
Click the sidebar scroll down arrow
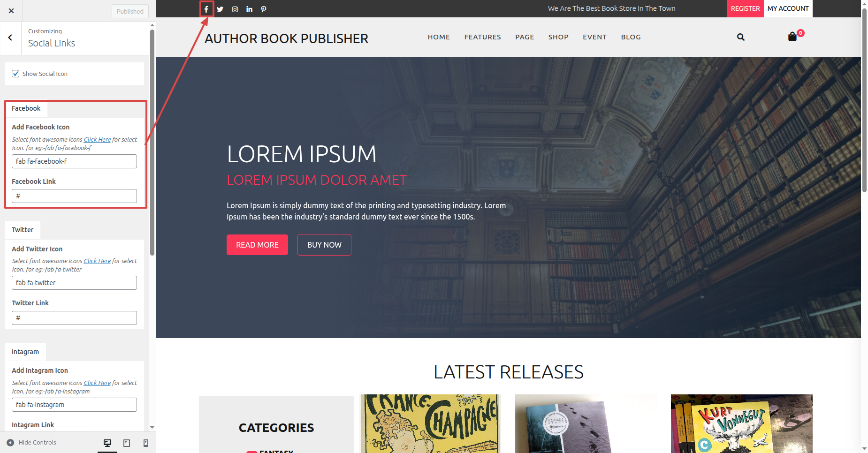coord(152,427)
